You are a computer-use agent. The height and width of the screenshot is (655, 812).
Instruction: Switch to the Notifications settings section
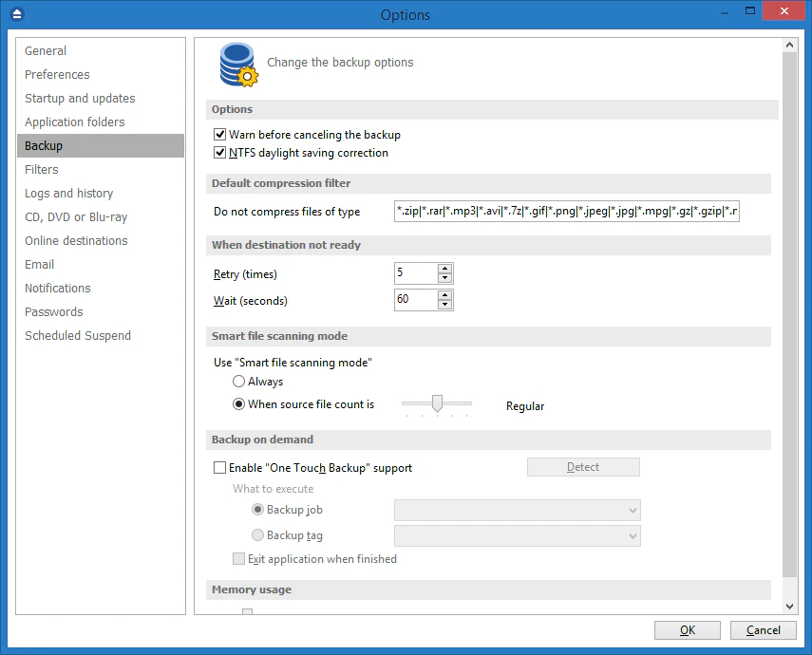tap(57, 288)
